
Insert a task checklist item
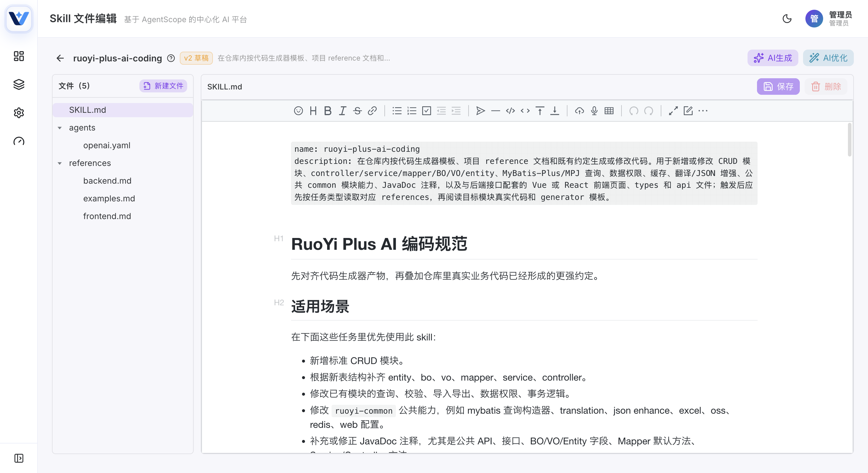coord(427,111)
